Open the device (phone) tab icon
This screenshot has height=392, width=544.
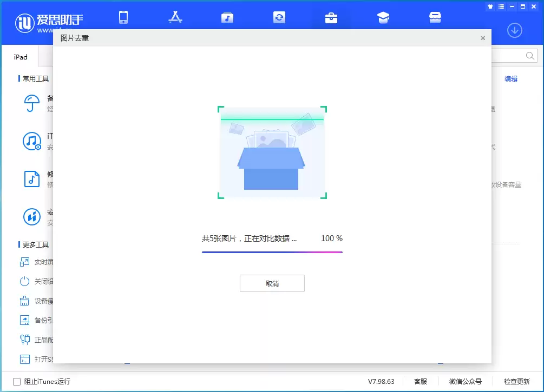click(123, 17)
